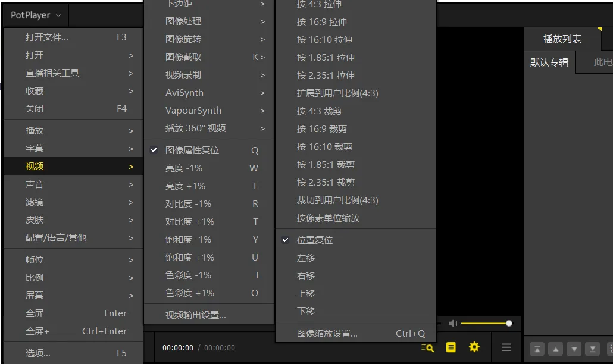Choose 打开文件... menu entry
This screenshot has width=613, height=364.
[73, 37]
